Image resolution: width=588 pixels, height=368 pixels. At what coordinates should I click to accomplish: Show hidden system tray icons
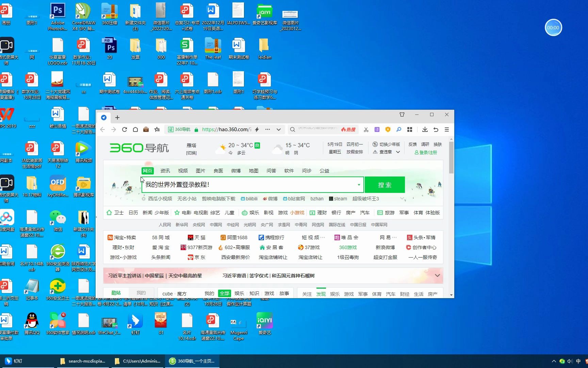(x=554, y=361)
